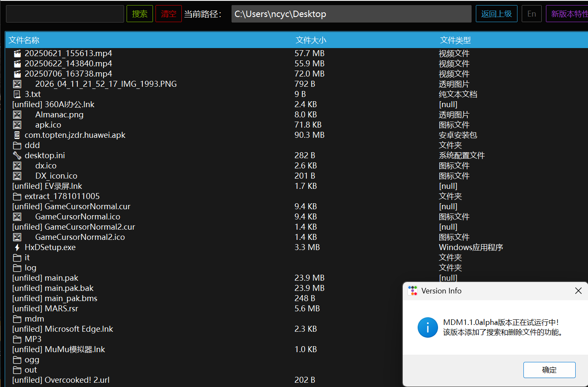Click the image icon beside Almanac.png
Screen dimensions: 588x387
point(17,115)
